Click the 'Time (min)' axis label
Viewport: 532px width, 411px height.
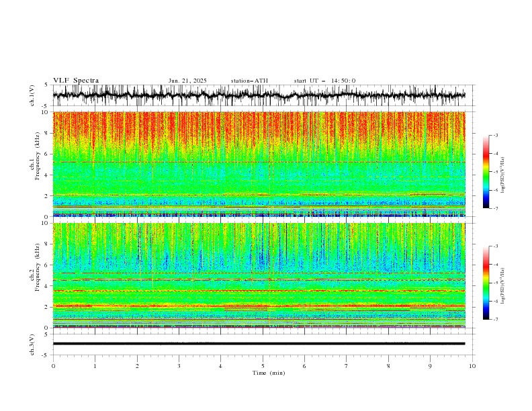pos(269,373)
